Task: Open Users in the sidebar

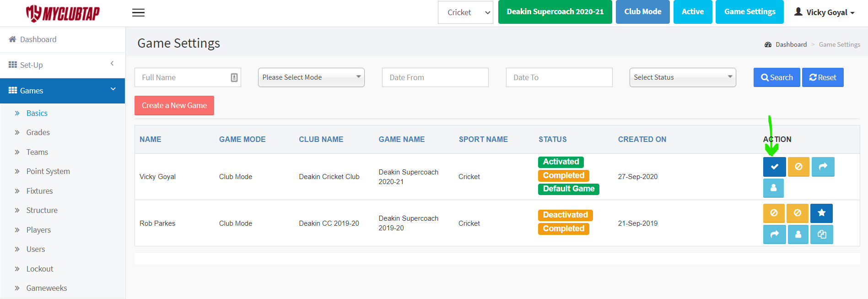Action: [x=36, y=249]
